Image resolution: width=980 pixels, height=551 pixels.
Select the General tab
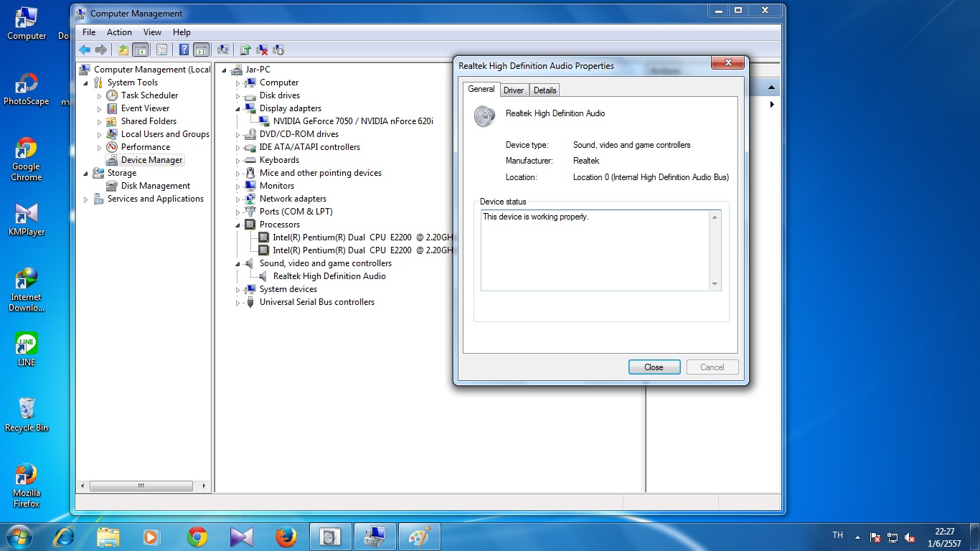(x=481, y=89)
